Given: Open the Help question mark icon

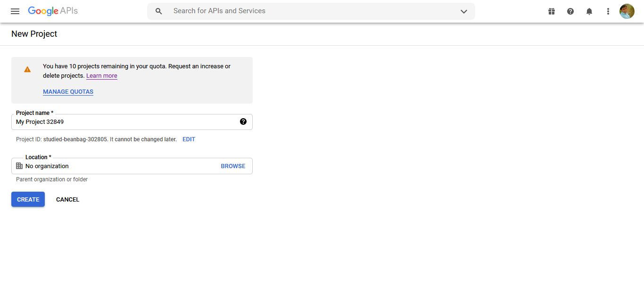Looking at the screenshot, I should tap(570, 11).
